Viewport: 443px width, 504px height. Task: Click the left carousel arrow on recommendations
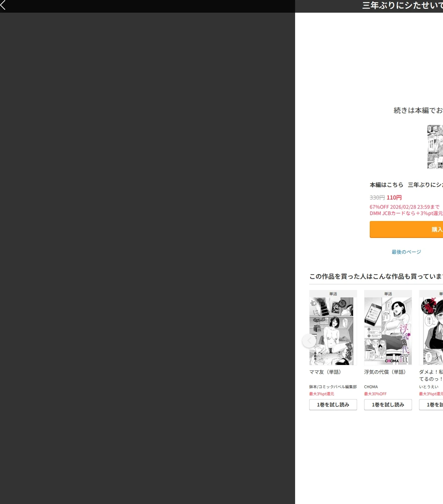tap(309, 341)
